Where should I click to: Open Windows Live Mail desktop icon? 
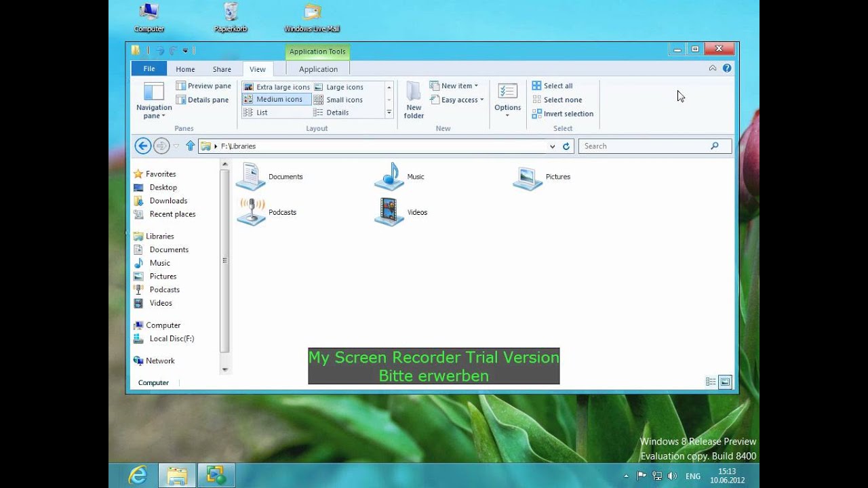click(x=312, y=18)
